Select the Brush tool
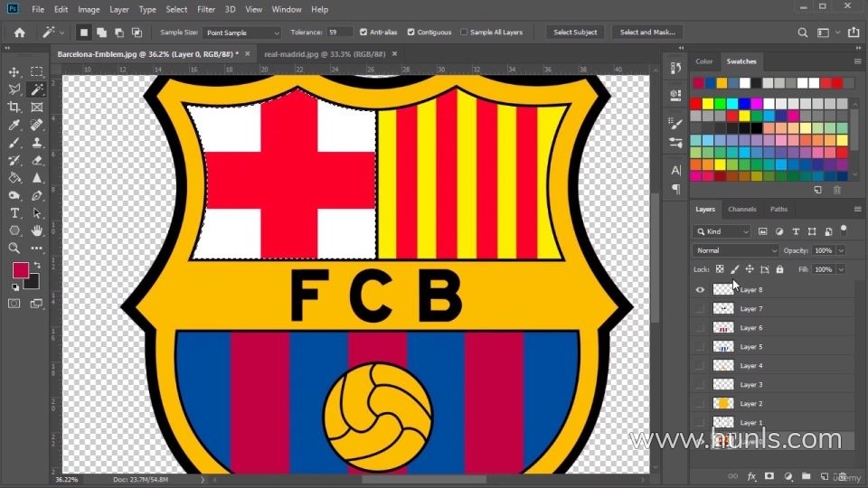868x488 pixels. 14,142
